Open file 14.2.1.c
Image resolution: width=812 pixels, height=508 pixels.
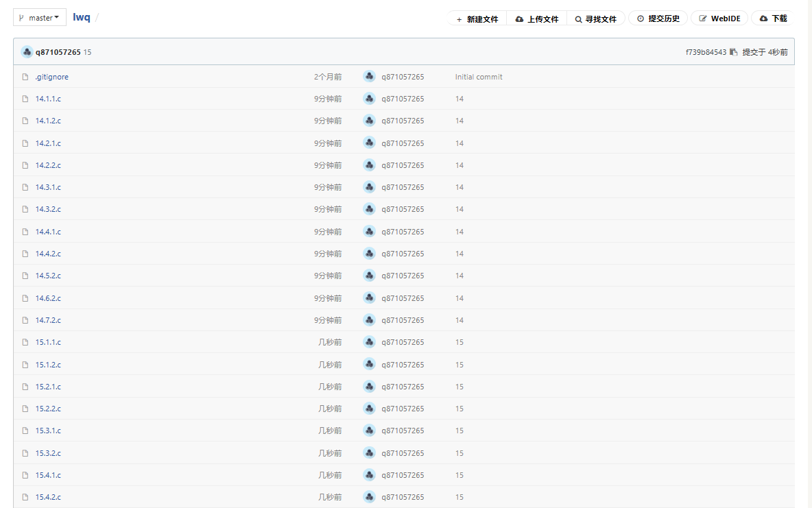point(48,143)
